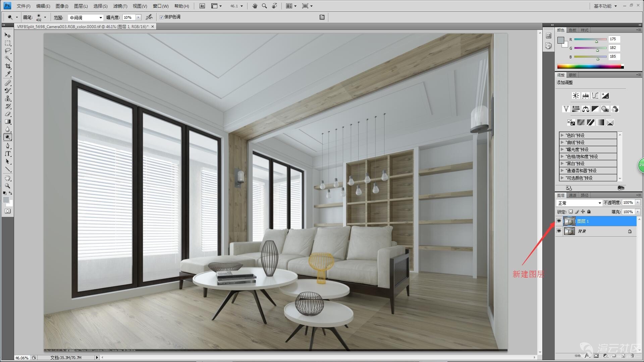Image resolution: width=644 pixels, height=362 pixels.
Task: Open the layer blend mode dropdown 正常
Action: click(x=579, y=203)
